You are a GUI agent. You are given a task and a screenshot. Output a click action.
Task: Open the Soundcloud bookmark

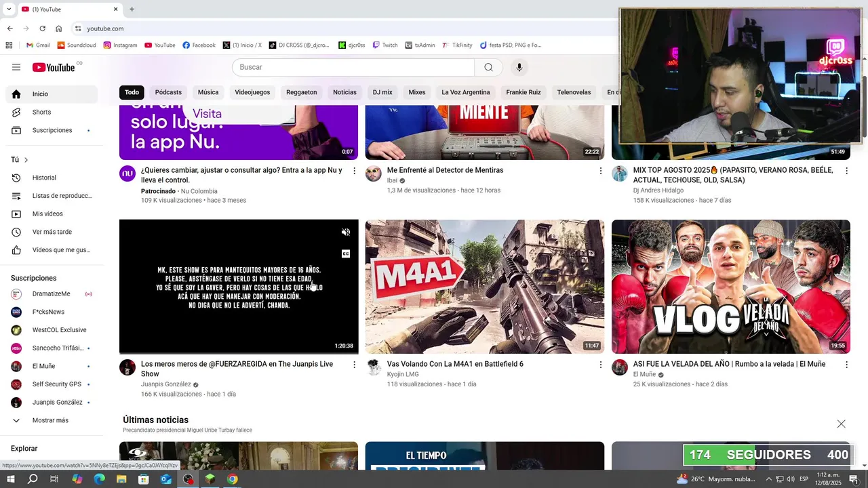click(x=77, y=45)
